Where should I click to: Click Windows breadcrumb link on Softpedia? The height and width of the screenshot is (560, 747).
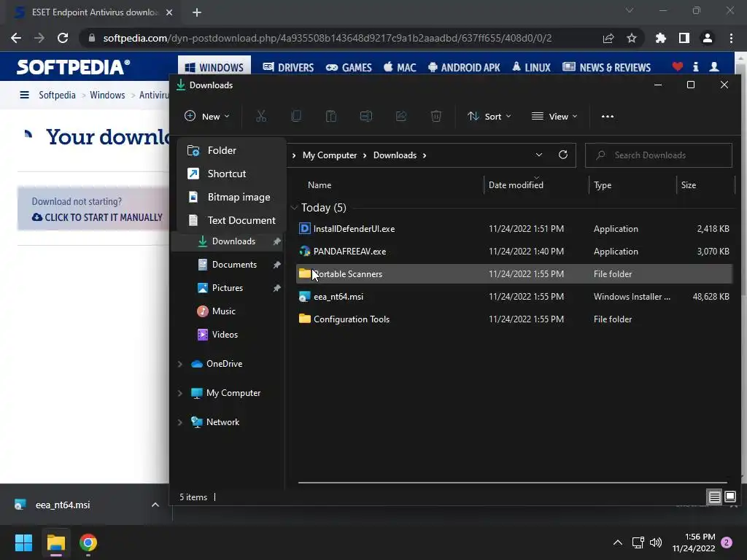point(107,96)
